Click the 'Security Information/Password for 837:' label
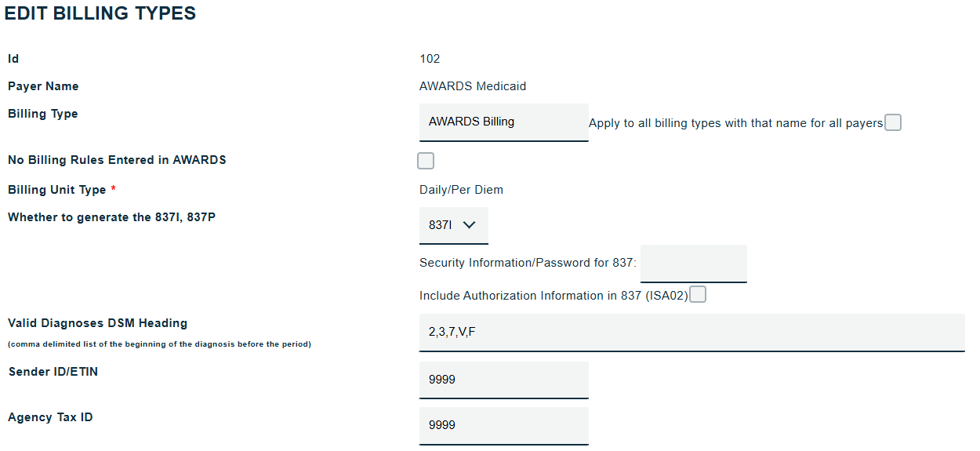The height and width of the screenshot is (451, 980). pyautogui.click(x=528, y=263)
